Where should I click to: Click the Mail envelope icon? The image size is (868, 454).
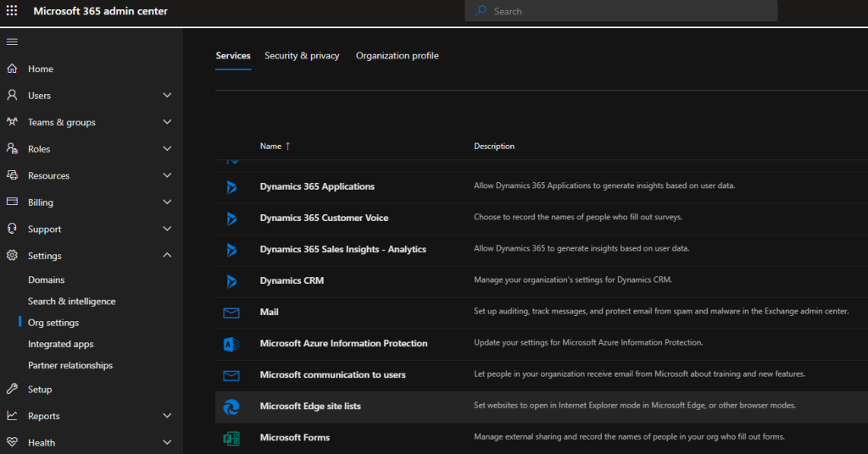click(231, 313)
